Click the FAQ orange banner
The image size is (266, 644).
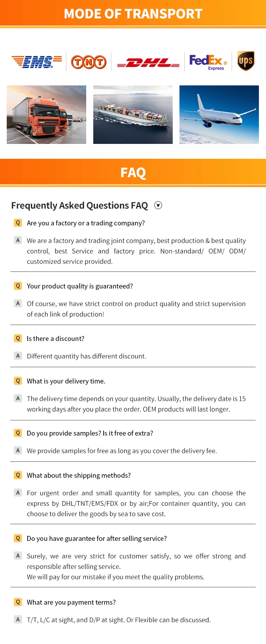133,173
